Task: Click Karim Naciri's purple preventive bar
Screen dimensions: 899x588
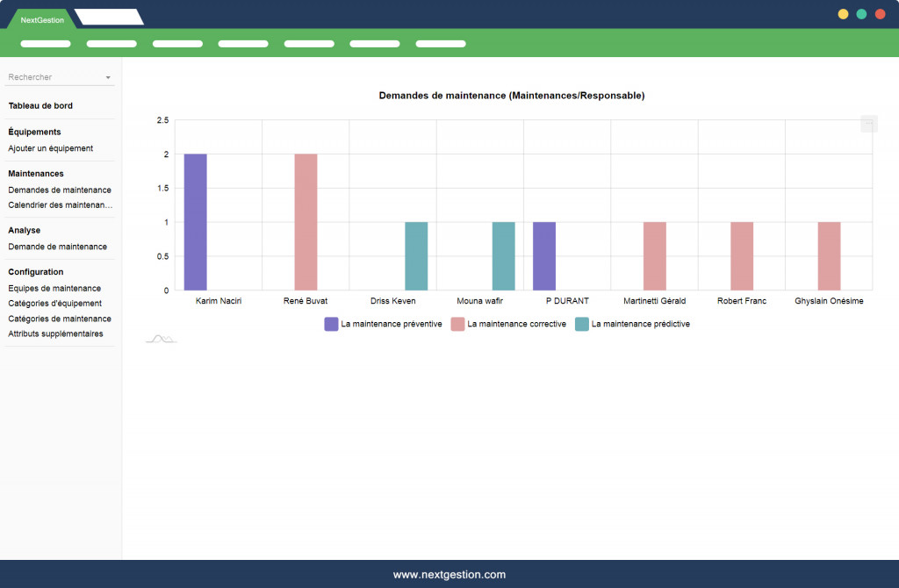Action: pyautogui.click(x=196, y=222)
